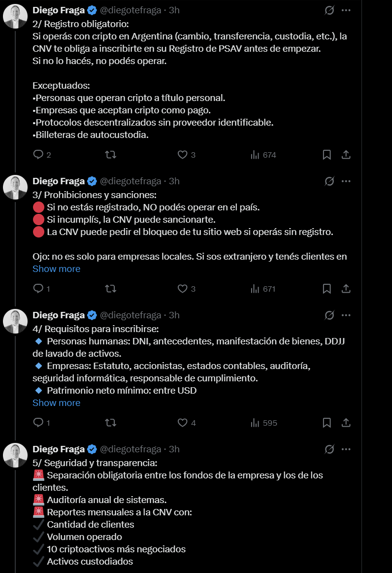Like the 2/ Registro obligatorio post
This screenshot has width=392, height=573.
click(182, 155)
